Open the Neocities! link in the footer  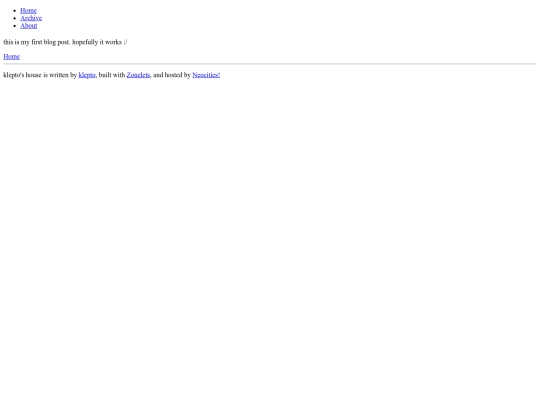click(x=206, y=75)
